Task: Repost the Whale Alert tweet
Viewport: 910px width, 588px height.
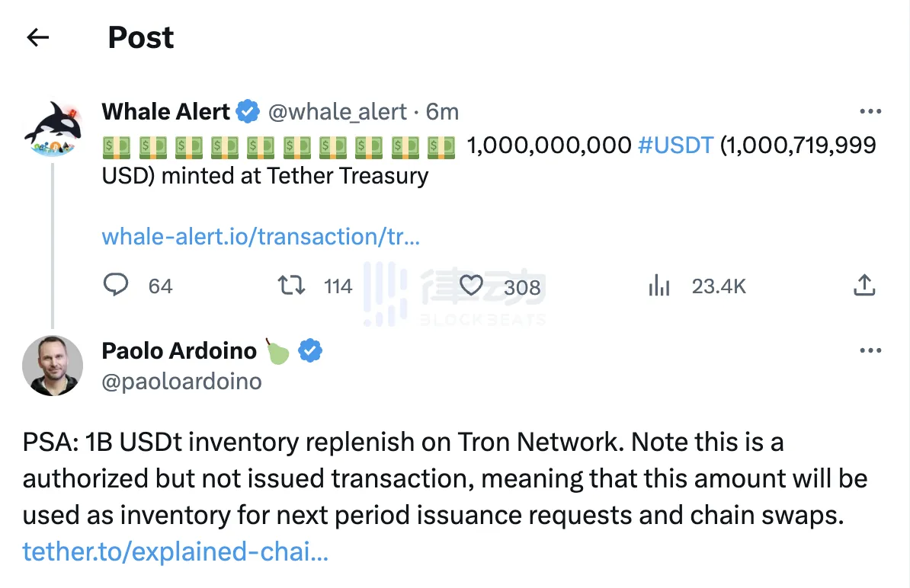Action: [291, 286]
